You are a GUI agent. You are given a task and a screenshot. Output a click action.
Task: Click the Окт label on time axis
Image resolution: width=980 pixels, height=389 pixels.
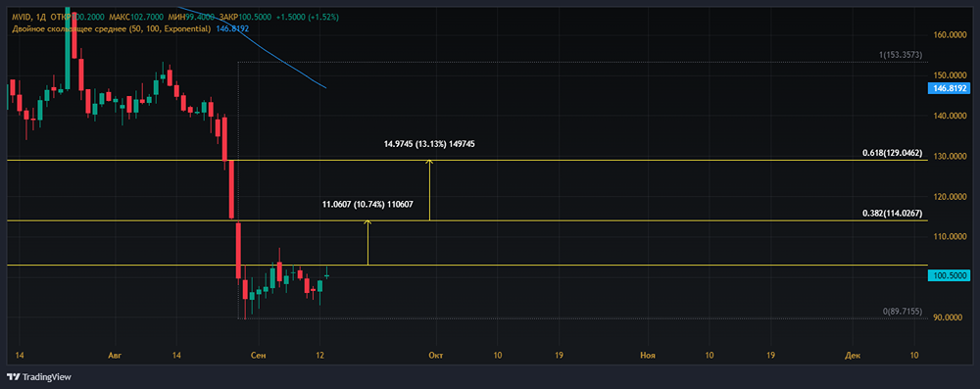point(436,356)
